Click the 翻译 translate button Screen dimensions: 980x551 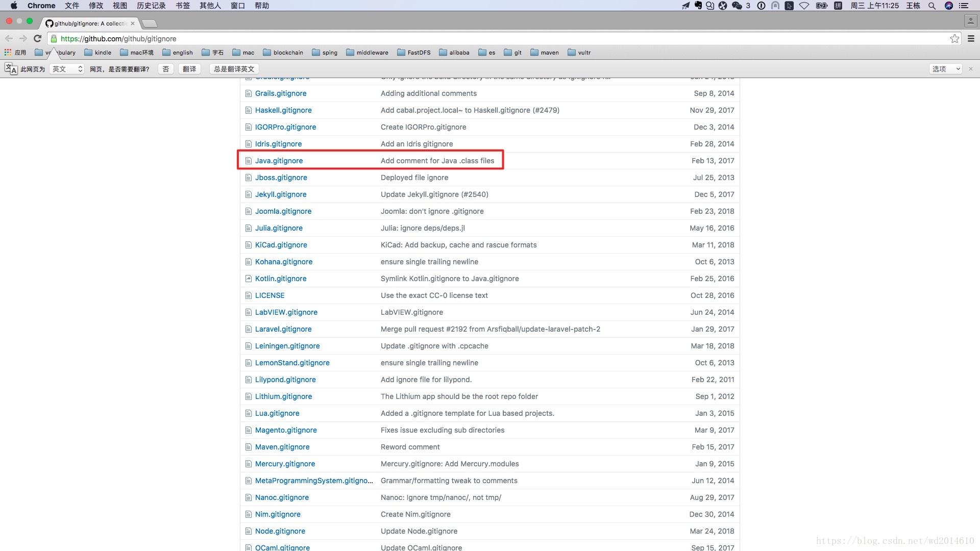point(189,69)
